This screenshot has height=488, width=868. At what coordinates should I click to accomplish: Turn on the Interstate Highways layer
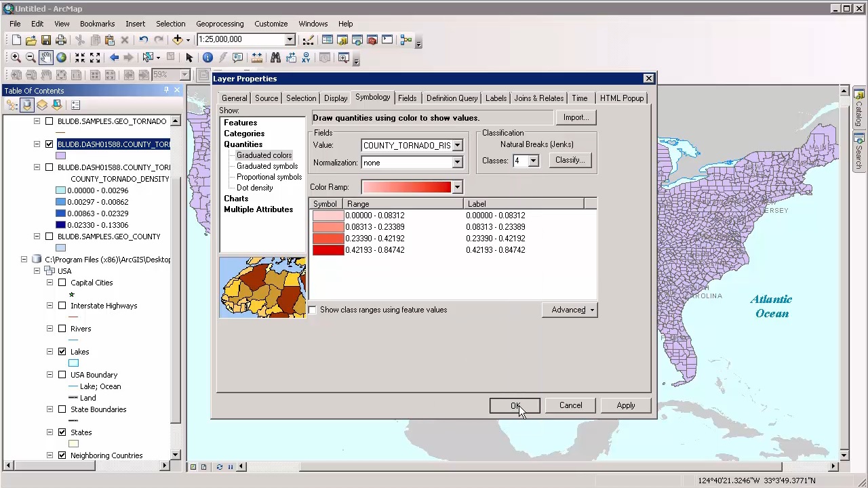tap(62, 306)
